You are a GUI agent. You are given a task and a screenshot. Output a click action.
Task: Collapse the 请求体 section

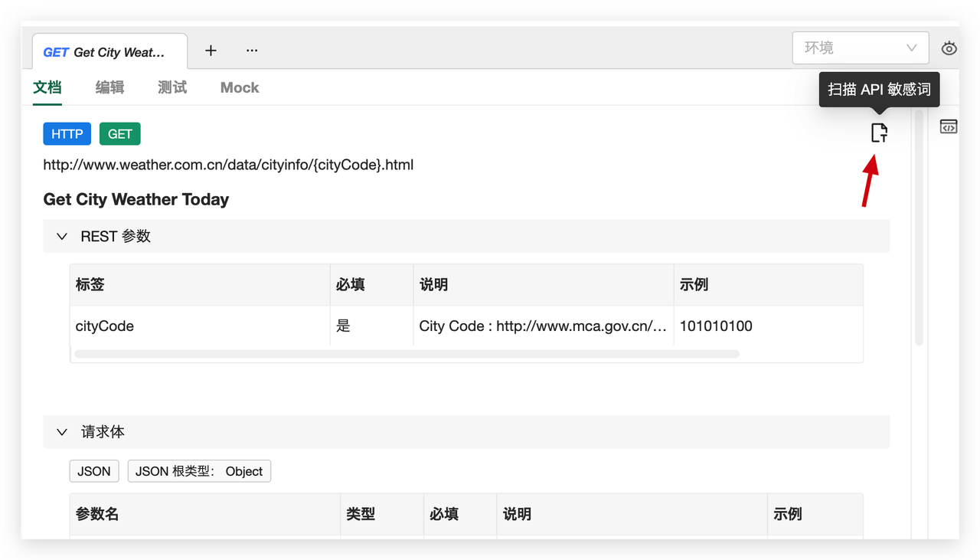tap(61, 431)
